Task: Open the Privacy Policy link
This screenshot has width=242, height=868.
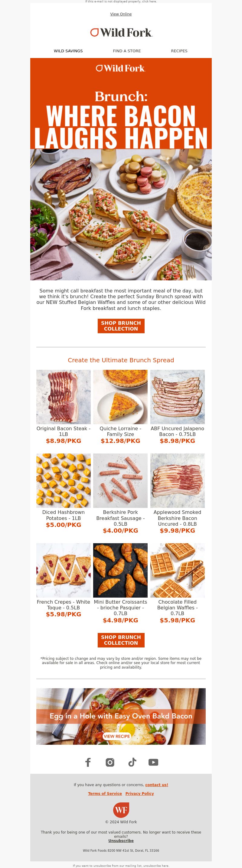Action: [139, 794]
